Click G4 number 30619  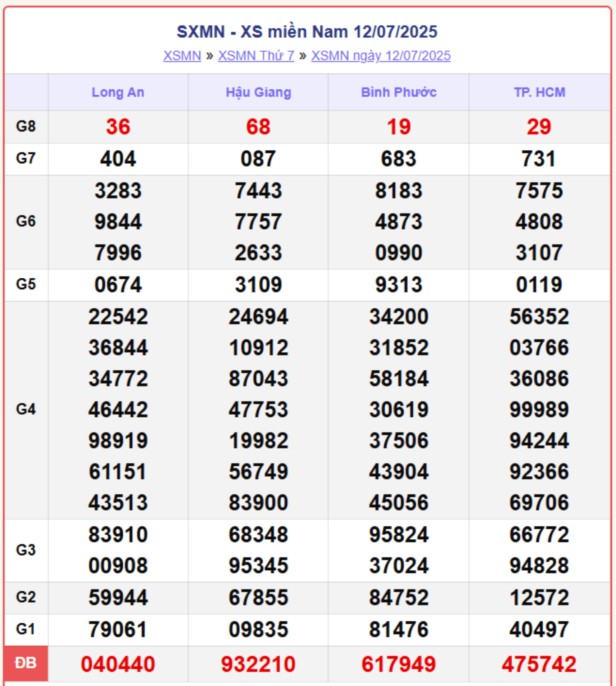point(399,409)
